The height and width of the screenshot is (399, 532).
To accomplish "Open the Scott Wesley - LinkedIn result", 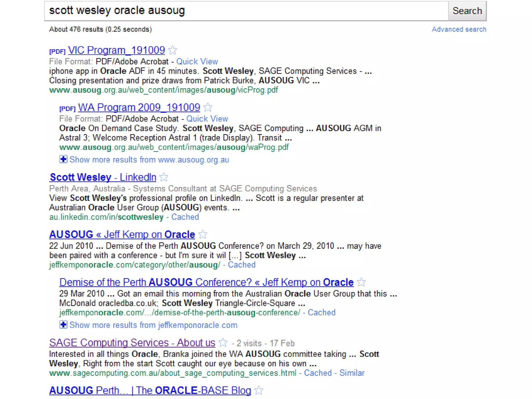I will coord(103,177).
